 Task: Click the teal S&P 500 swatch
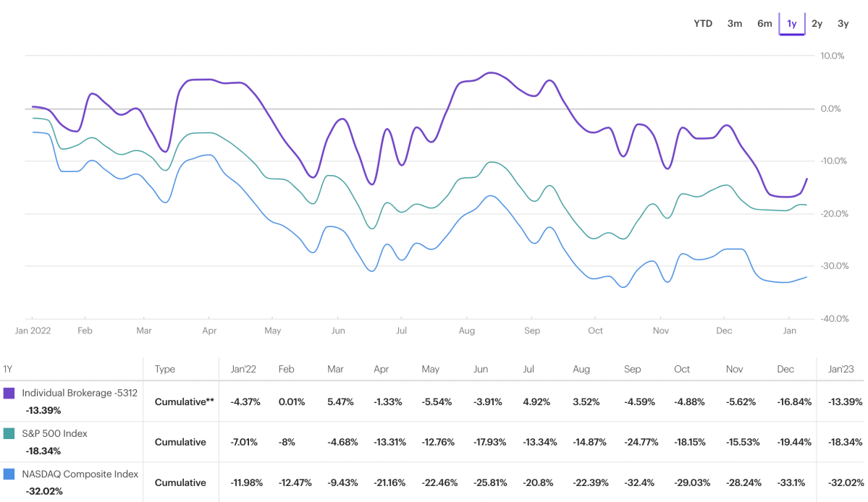pyautogui.click(x=9, y=433)
